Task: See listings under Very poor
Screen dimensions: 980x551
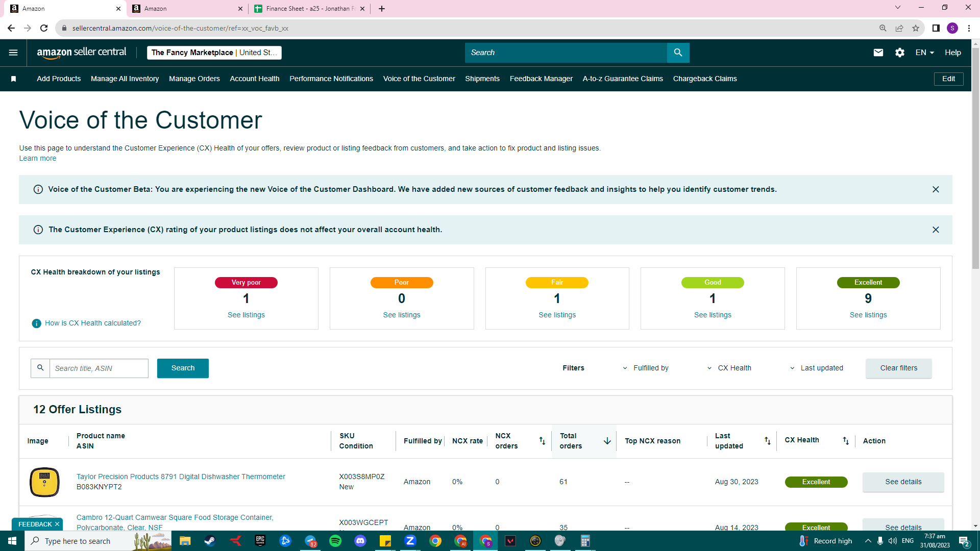Action: pyautogui.click(x=246, y=315)
